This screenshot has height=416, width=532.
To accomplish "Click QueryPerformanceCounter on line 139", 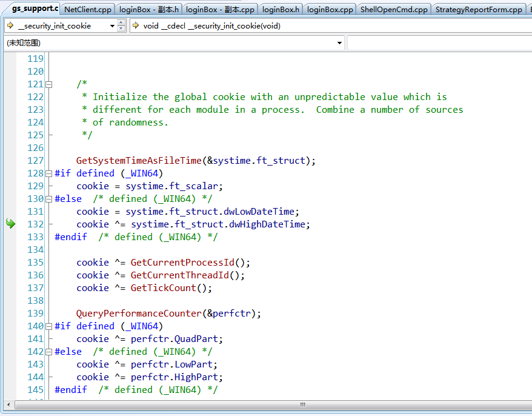I will click(x=139, y=314).
